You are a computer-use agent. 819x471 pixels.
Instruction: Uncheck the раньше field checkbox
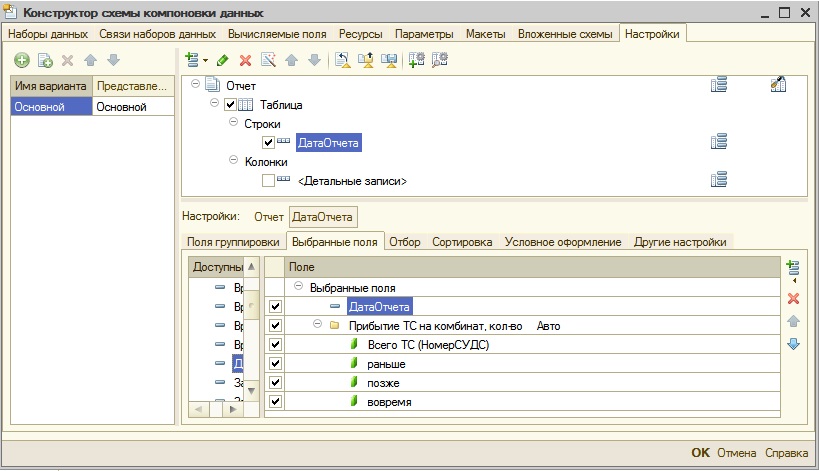[x=275, y=364]
